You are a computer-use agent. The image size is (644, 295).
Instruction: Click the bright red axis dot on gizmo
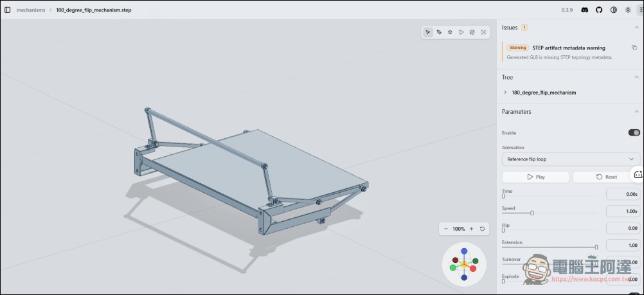[473, 268]
